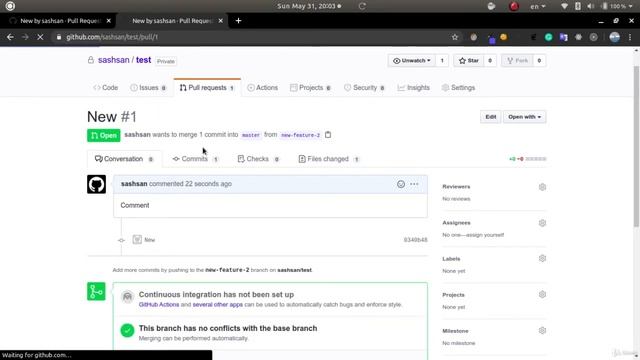This screenshot has height=360, width=640.
Task: Open the Milestone gear settings
Action: 542,330
